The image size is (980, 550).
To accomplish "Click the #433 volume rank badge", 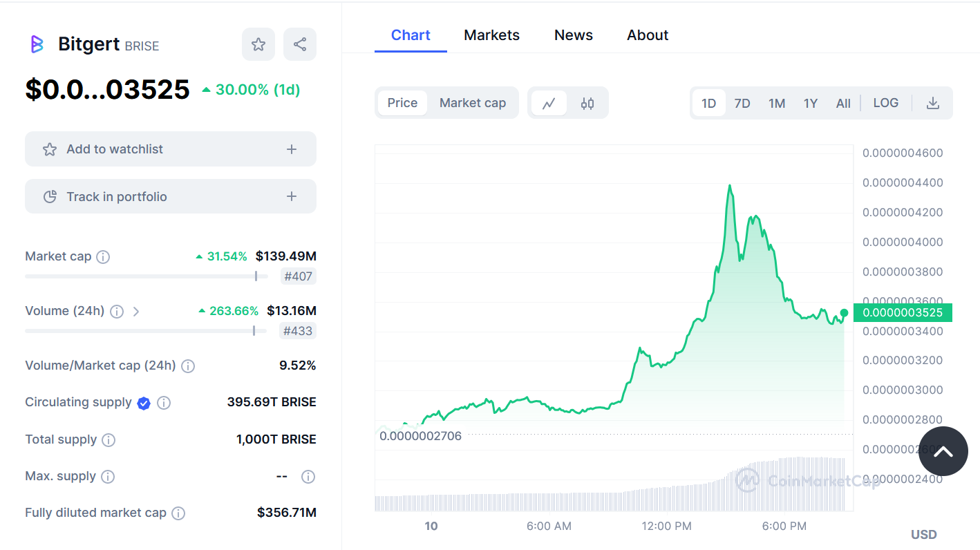I will (298, 331).
